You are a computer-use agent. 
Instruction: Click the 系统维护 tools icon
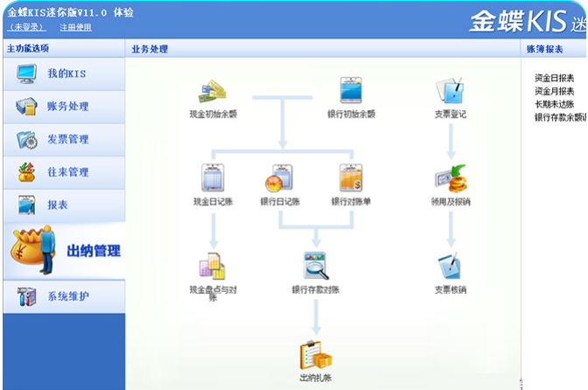pos(26,296)
